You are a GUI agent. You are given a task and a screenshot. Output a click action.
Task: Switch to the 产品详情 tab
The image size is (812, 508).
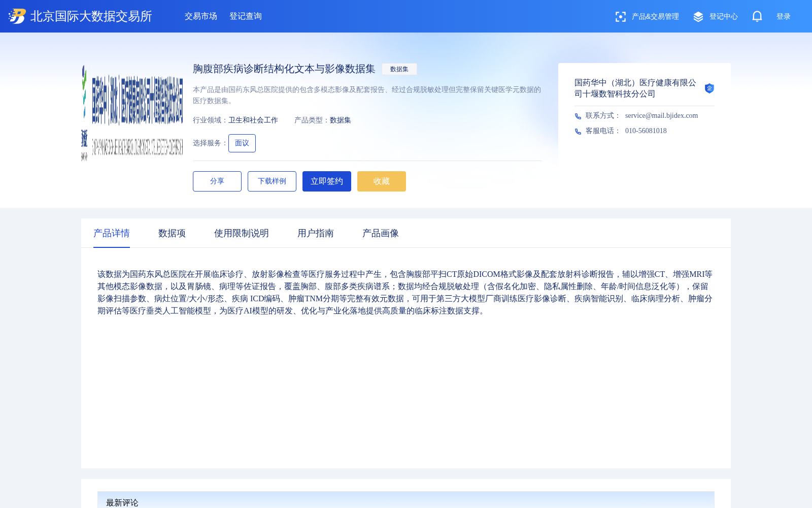[x=112, y=233]
